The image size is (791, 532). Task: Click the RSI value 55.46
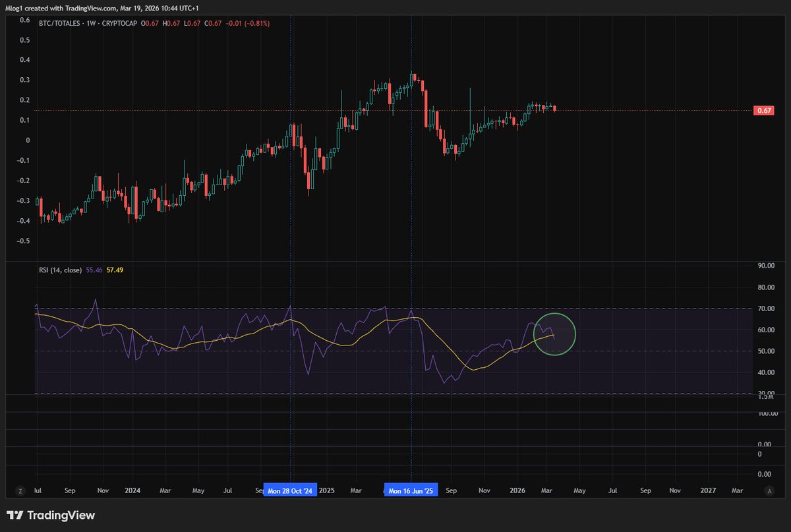click(94, 270)
